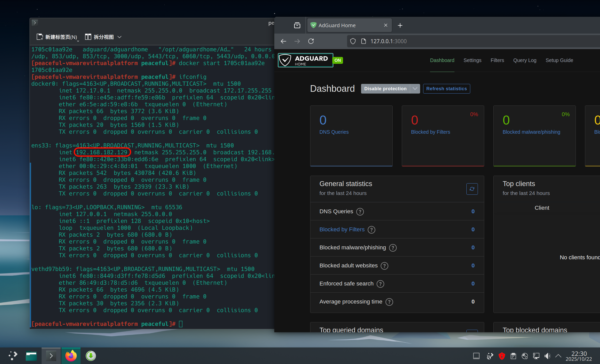Click help icon next to DNS Queries
Image resolution: width=600 pixels, height=364 pixels.
tap(360, 211)
